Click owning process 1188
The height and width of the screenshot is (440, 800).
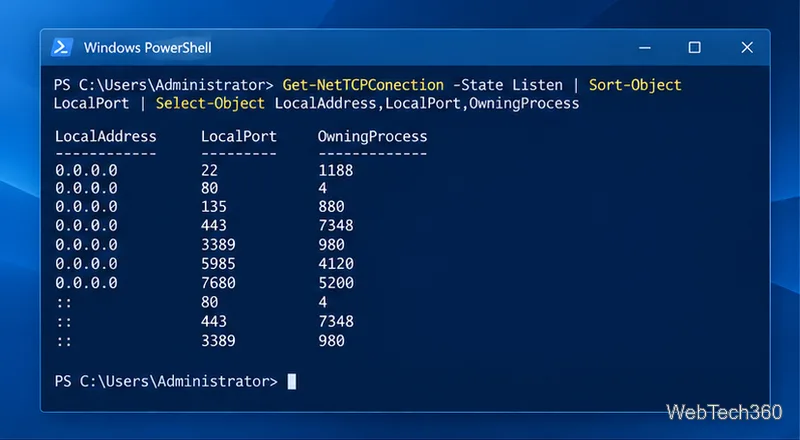point(335,170)
